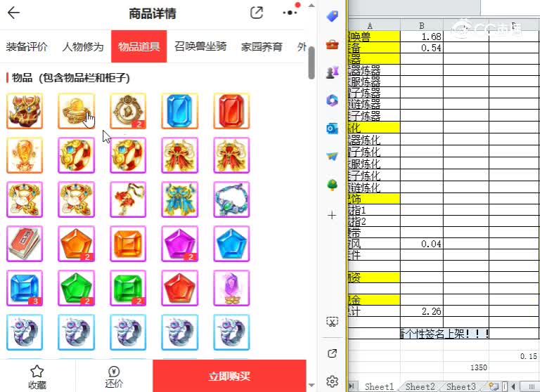The height and width of the screenshot is (392, 540).
Task: Select the golden helmet item in first row
Action: 25,111
